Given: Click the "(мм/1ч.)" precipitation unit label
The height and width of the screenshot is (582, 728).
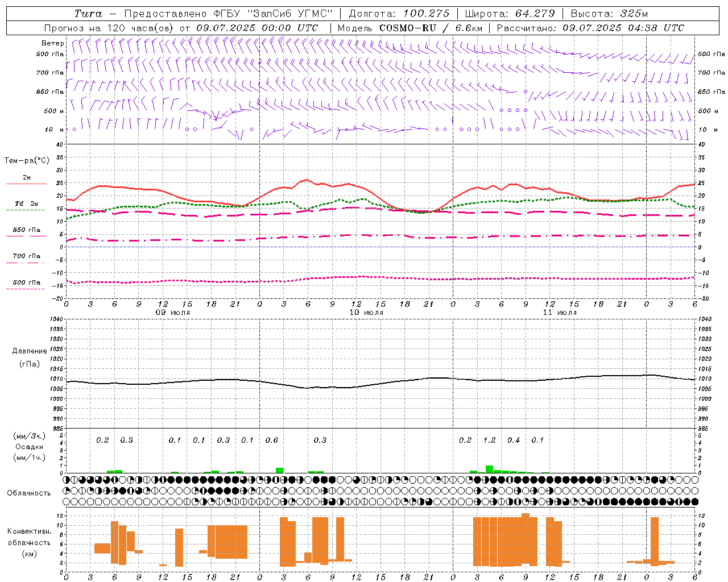Looking at the screenshot, I should pos(30,458).
